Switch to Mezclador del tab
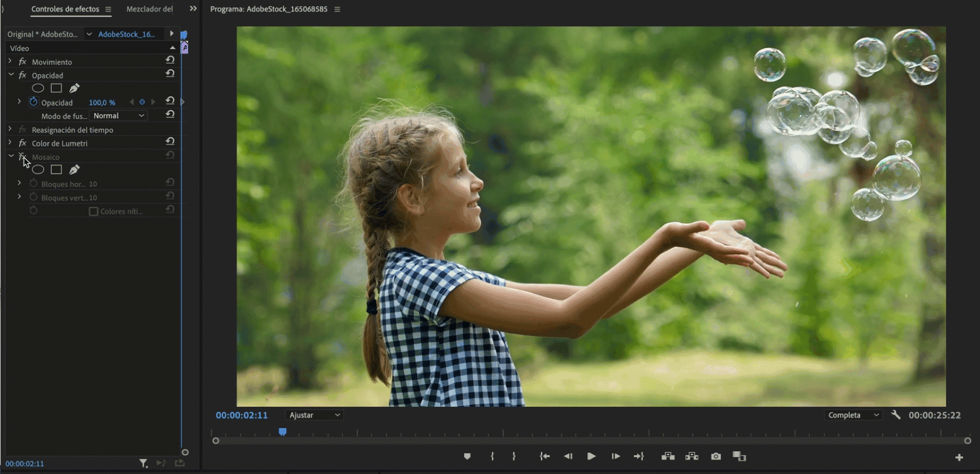Screen dimensions: 980x474 (150, 9)
